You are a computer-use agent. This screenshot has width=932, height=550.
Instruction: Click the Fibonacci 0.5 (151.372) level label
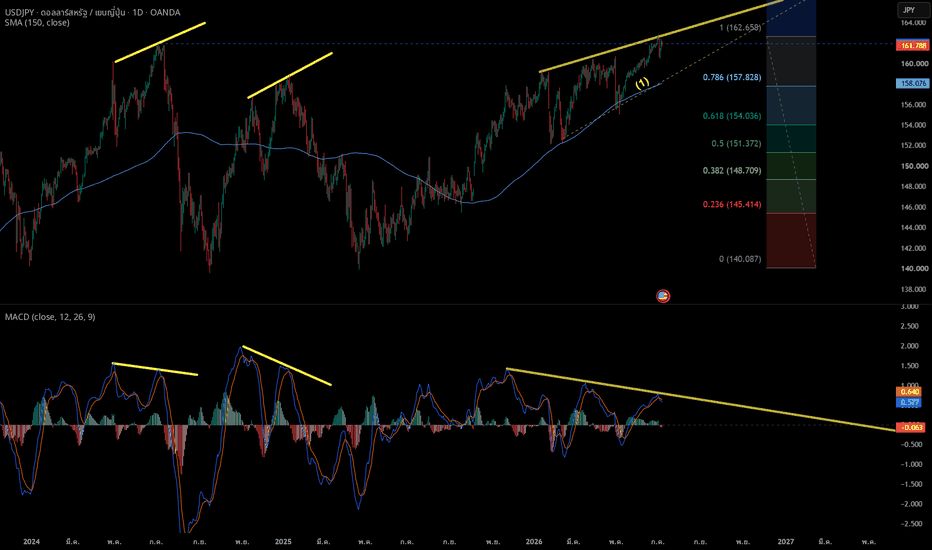point(736,144)
